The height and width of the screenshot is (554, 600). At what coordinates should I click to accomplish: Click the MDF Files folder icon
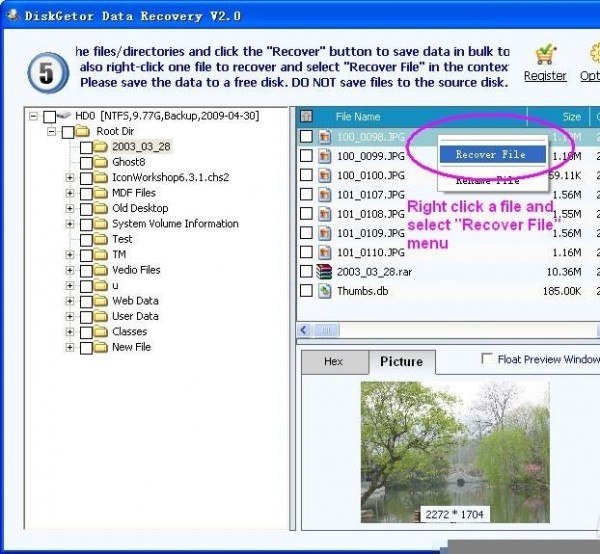100,193
